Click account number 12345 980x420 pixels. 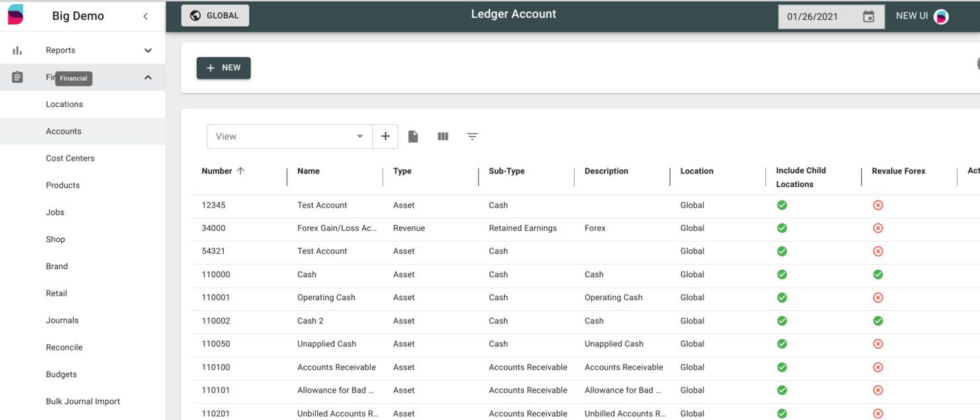213,205
